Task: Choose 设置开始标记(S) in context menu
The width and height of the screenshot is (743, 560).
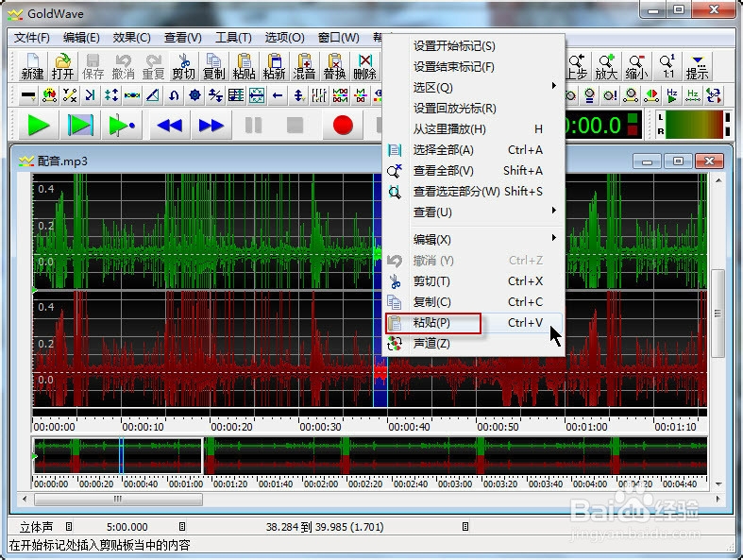Action: pyautogui.click(x=473, y=46)
